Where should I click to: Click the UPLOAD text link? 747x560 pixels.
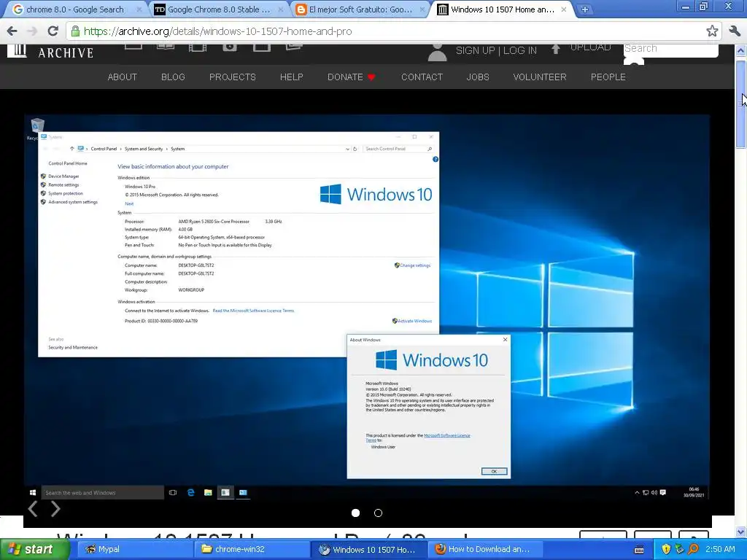[x=591, y=47]
